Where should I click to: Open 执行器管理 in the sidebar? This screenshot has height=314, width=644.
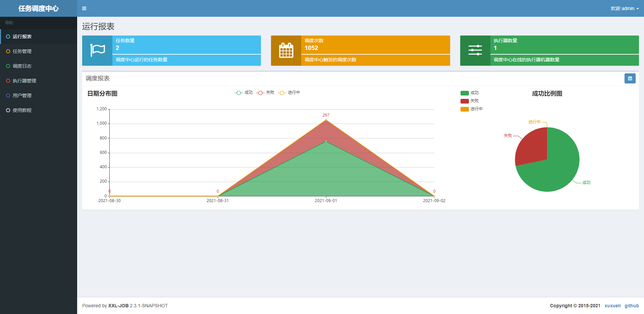[39, 81]
